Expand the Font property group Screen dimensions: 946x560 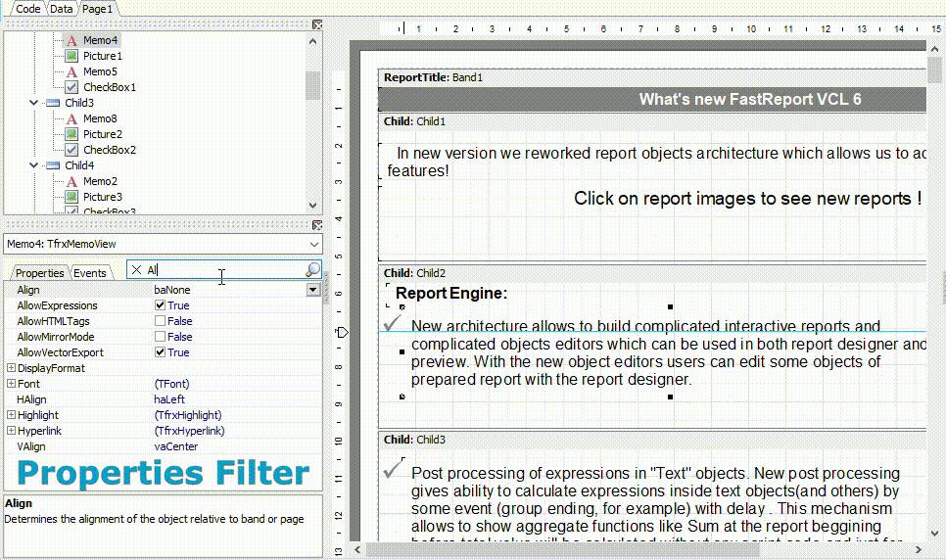tap(11, 384)
